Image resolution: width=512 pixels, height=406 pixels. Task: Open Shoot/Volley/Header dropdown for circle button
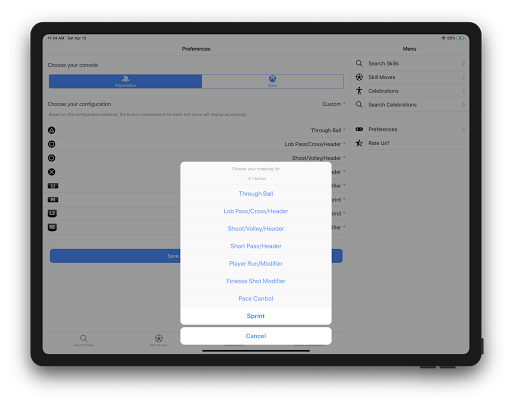319,158
